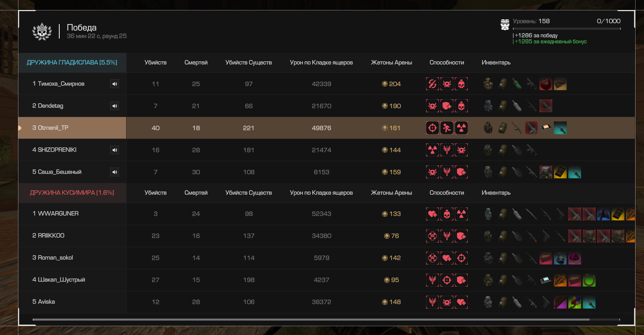The image size is (644, 335).
Task: Click crosshair ability icon of Шакал_Шустрый
Action: tap(447, 280)
